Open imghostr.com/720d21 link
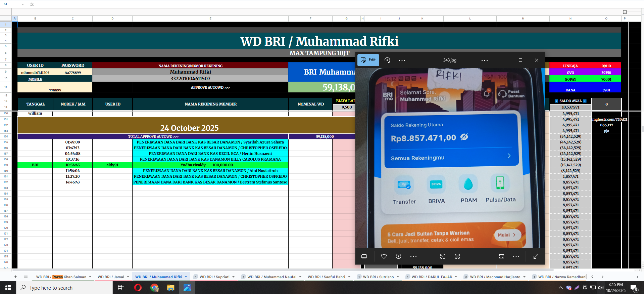644x294 pixels. click(x=609, y=119)
